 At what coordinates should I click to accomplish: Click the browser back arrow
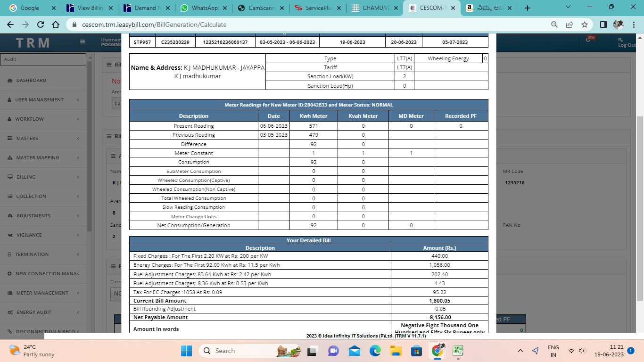[x=11, y=25]
